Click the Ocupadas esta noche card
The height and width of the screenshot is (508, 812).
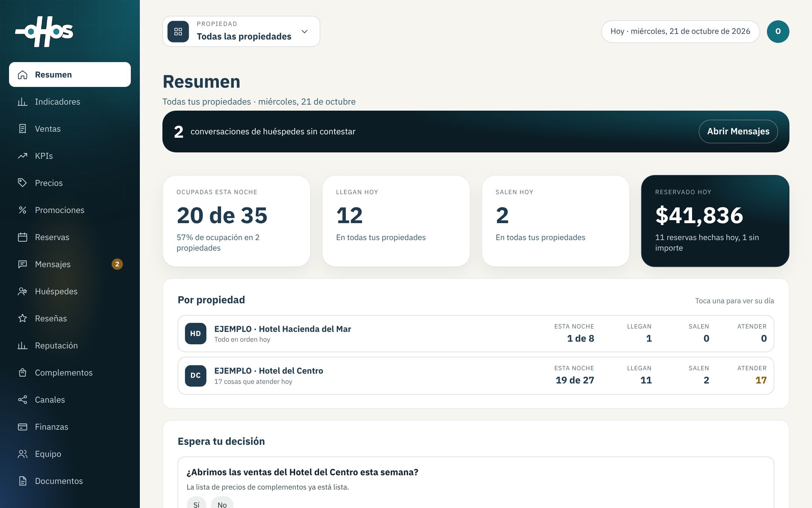tap(236, 221)
